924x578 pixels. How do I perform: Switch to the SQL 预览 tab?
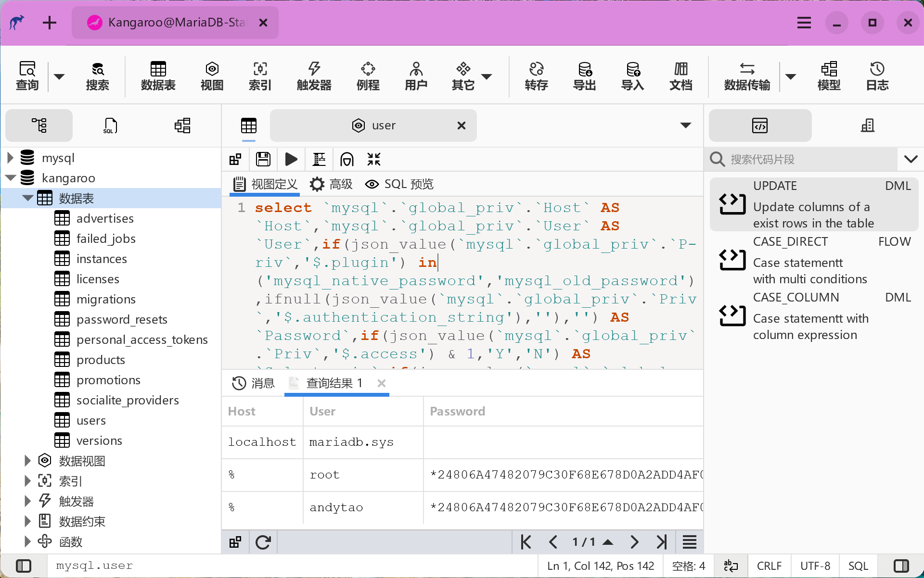click(399, 184)
